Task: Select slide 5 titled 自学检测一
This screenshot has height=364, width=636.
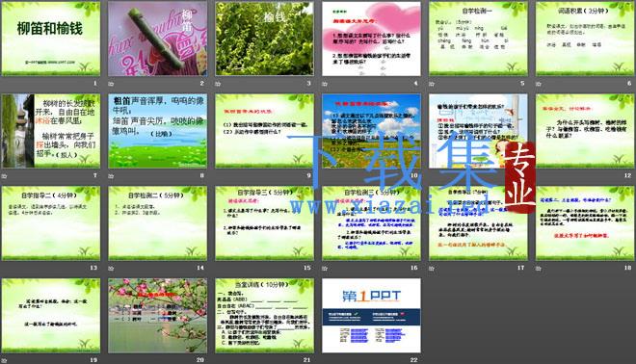Action: click(478, 39)
